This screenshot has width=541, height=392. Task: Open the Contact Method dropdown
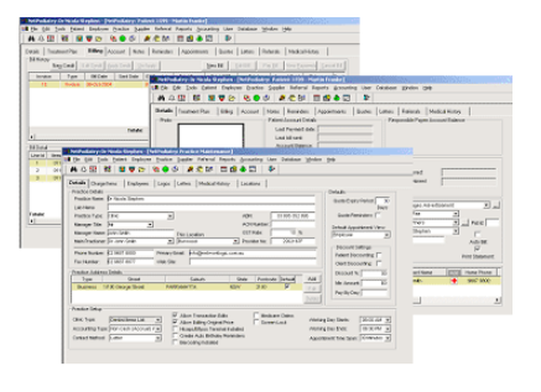pos(158,338)
